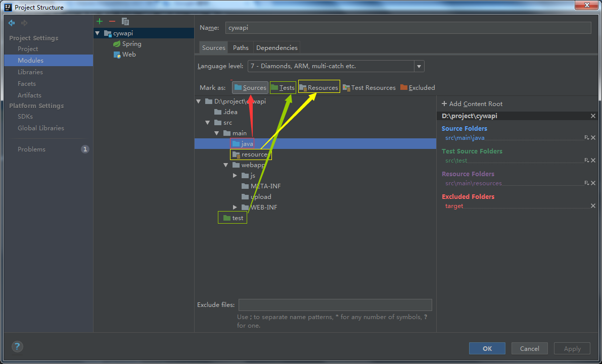Image resolution: width=602 pixels, height=364 pixels.
Task: Open the Libraries settings section
Action: 30,72
